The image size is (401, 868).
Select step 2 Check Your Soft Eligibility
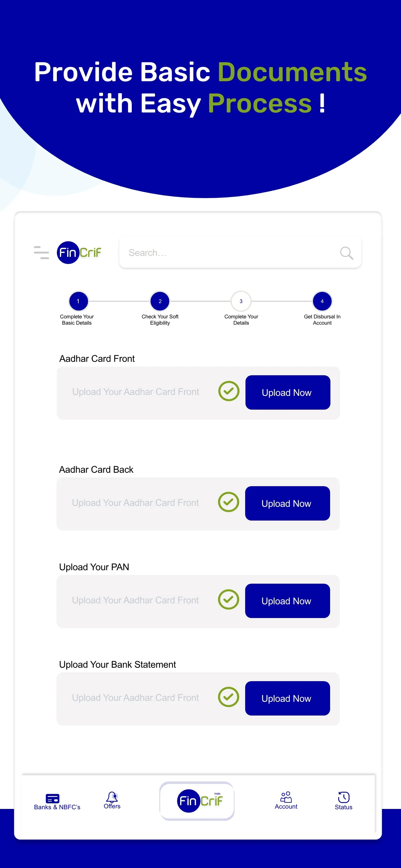pyautogui.click(x=160, y=301)
